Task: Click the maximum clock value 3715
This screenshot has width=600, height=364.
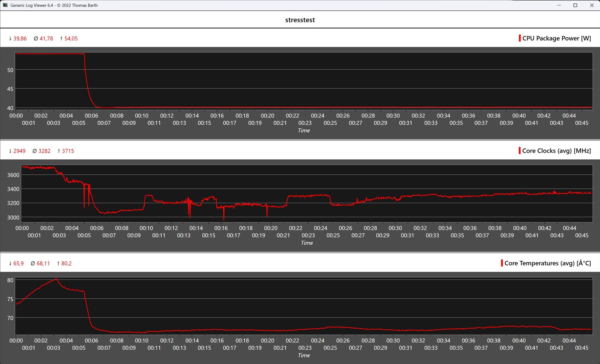Action: pyautogui.click(x=68, y=151)
